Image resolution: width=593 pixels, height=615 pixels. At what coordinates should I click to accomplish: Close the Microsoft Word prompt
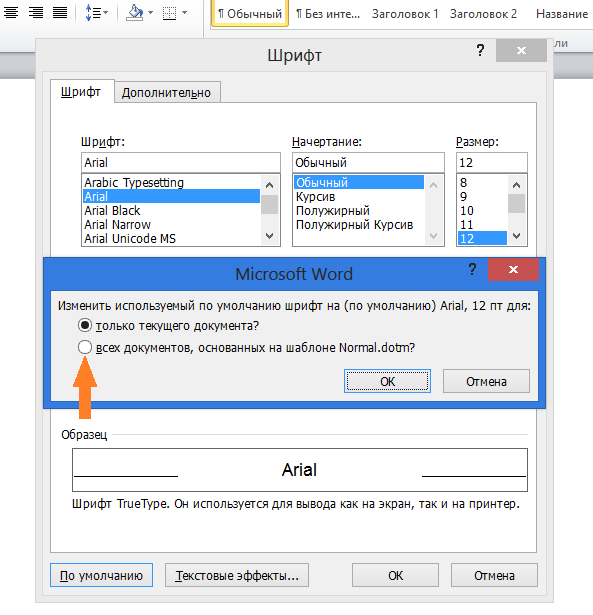coord(513,269)
